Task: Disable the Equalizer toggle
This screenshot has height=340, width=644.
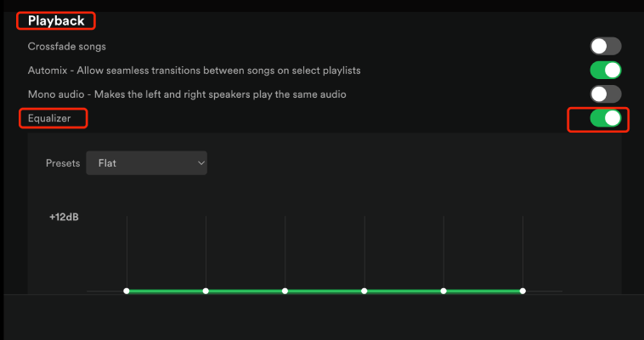Action: 606,118
